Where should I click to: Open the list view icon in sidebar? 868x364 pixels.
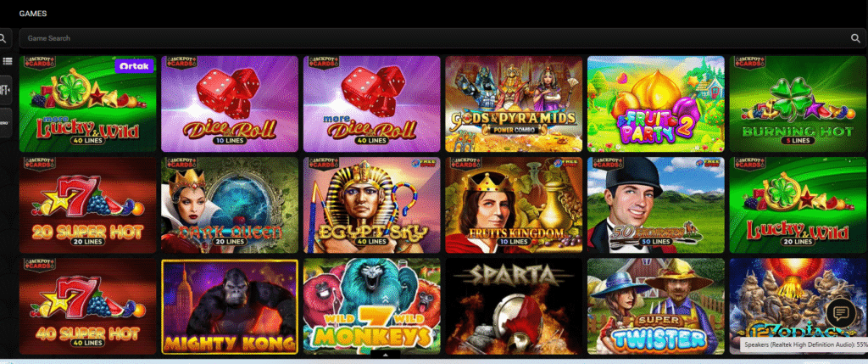tap(7, 61)
